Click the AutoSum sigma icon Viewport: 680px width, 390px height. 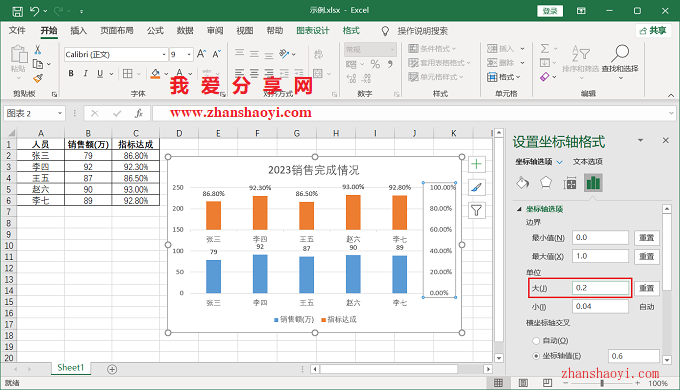click(x=545, y=49)
